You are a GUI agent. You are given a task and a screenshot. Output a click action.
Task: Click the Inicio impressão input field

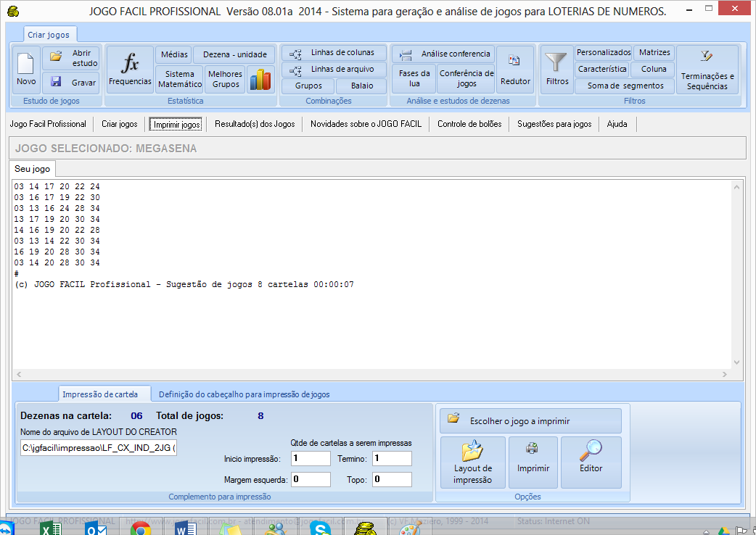coord(310,459)
